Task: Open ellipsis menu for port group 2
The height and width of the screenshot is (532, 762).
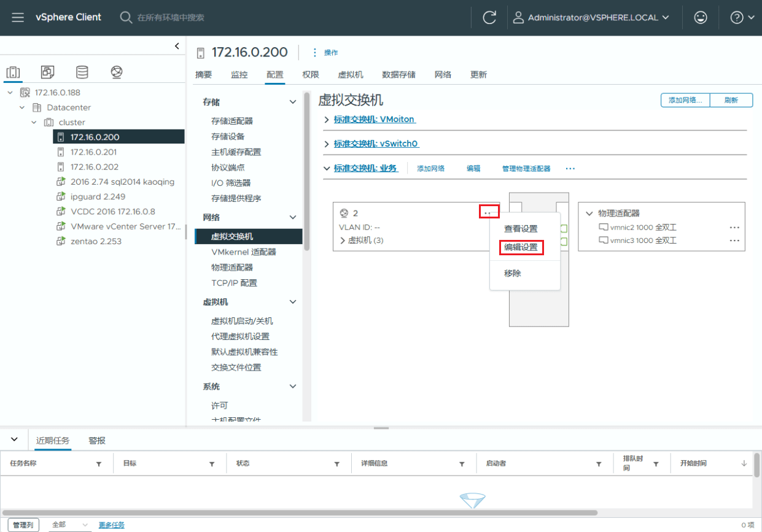Action: [489, 212]
